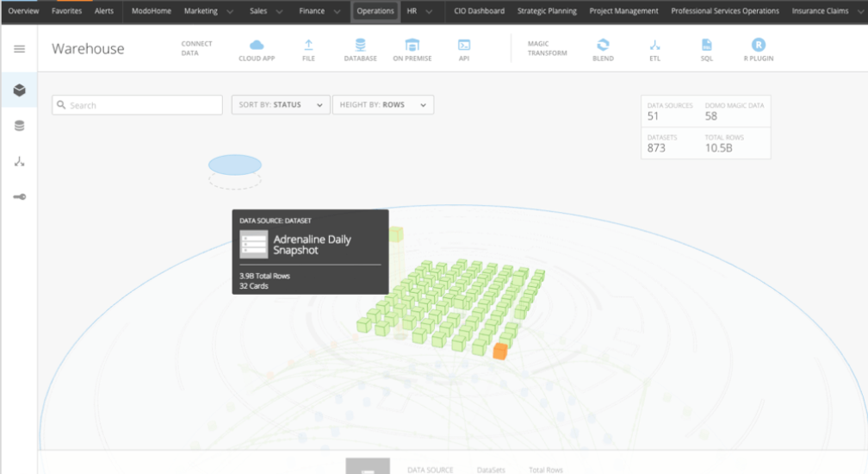Click the Domo Magic Data count 58
Screen dimensions: 868x474
tap(710, 116)
